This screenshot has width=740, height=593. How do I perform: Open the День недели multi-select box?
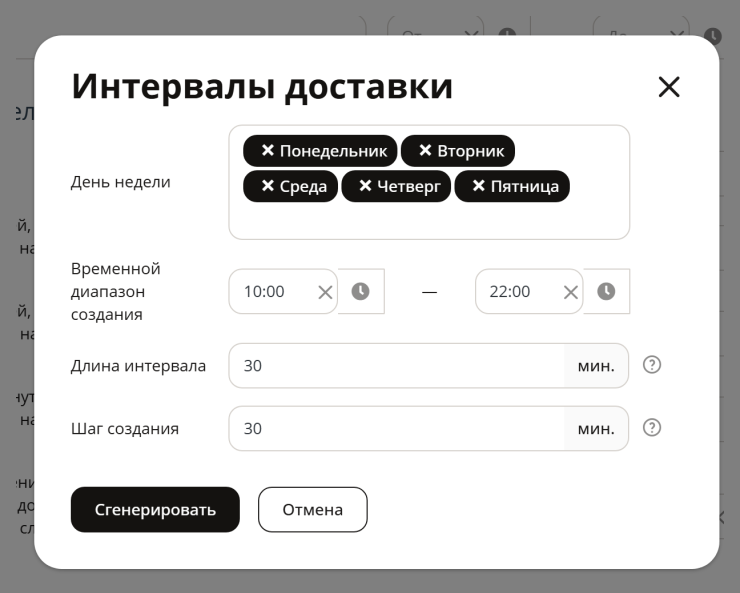[429, 182]
